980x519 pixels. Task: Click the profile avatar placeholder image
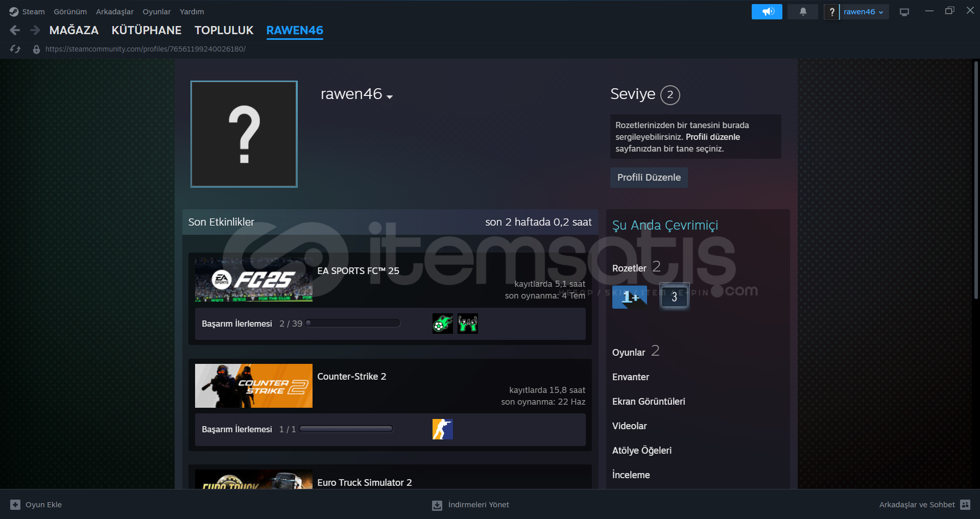[244, 134]
